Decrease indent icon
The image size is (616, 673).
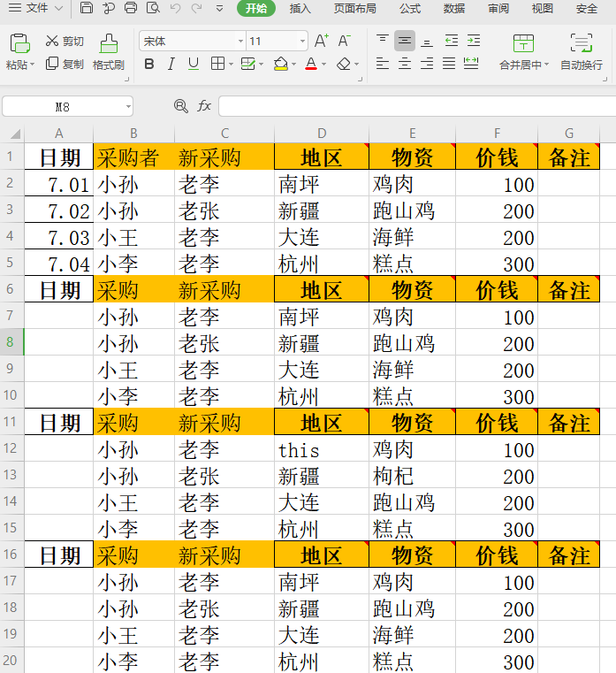click(451, 41)
